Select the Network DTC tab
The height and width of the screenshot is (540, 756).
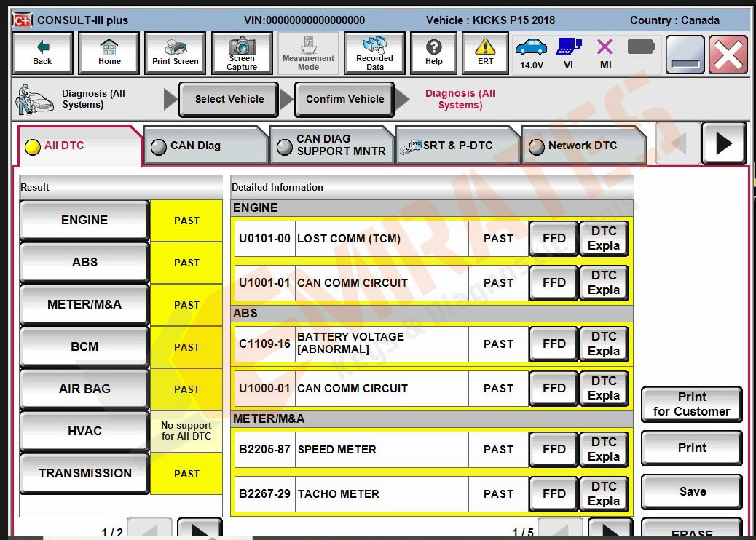[x=582, y=146]
